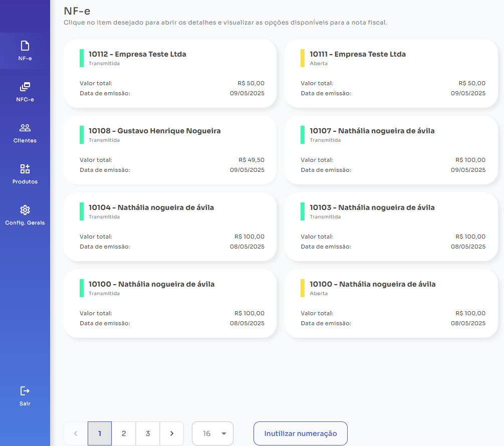Click the dropdown arrow beside 16
This screenshot has height=446, width=504.
click(x=224, y=433)
